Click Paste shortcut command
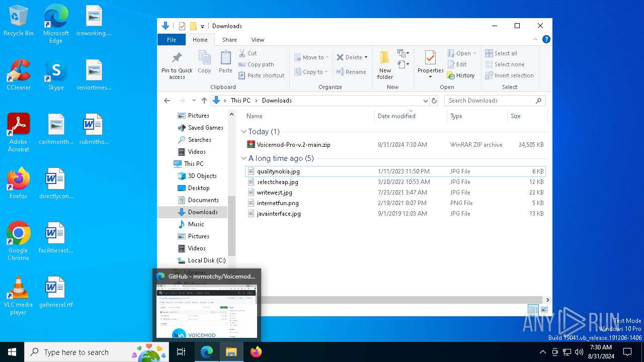 [261, 75]
